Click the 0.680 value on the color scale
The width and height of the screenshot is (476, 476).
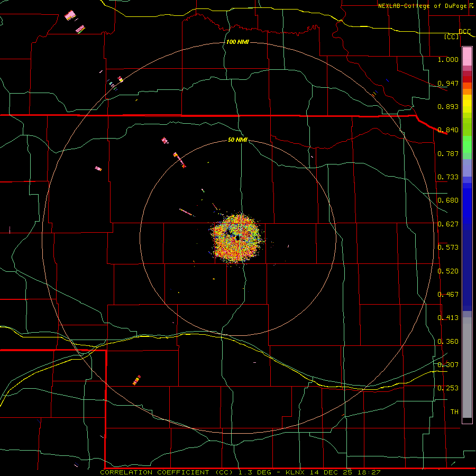448,200
